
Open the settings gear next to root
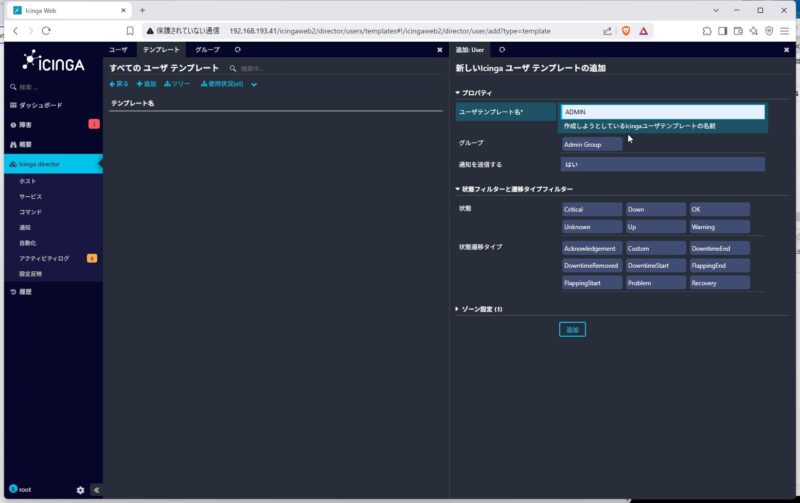(80, 490)
